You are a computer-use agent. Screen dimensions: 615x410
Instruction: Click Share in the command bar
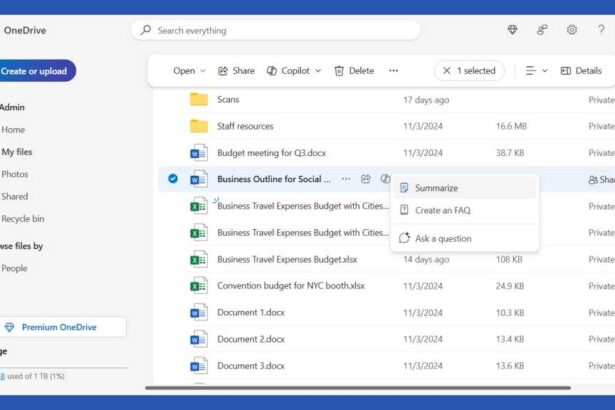point(236,71)
